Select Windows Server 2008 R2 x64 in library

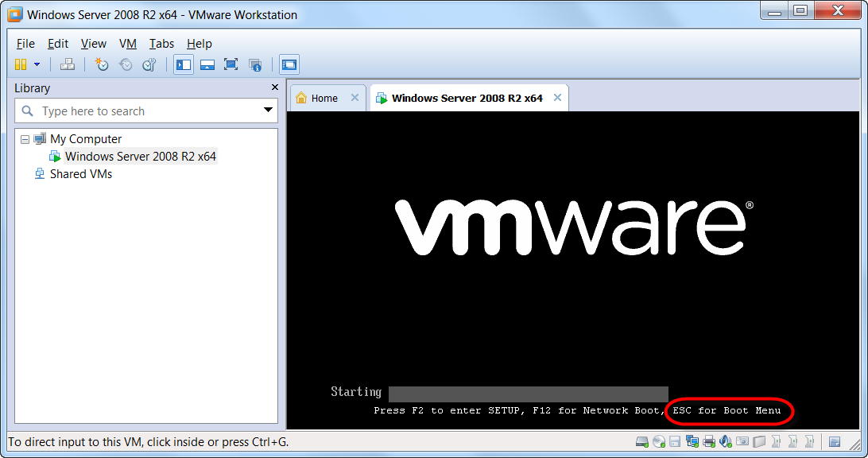pyautogui.click(x=141, y=157)
